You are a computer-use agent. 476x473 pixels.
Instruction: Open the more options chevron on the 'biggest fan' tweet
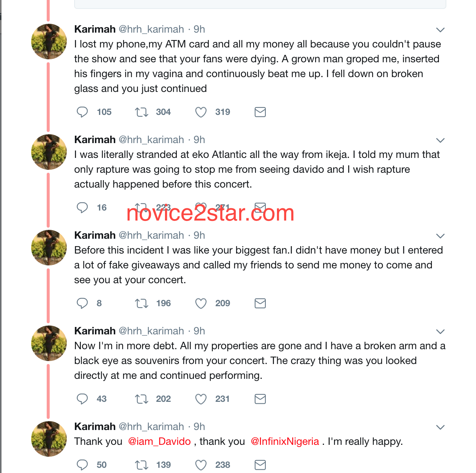(440, 236)
